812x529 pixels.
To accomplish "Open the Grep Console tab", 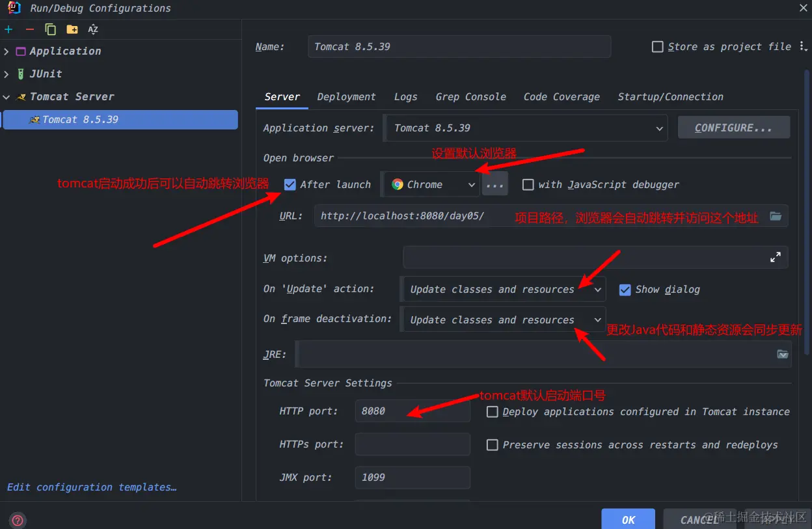I will pos(471,97).
